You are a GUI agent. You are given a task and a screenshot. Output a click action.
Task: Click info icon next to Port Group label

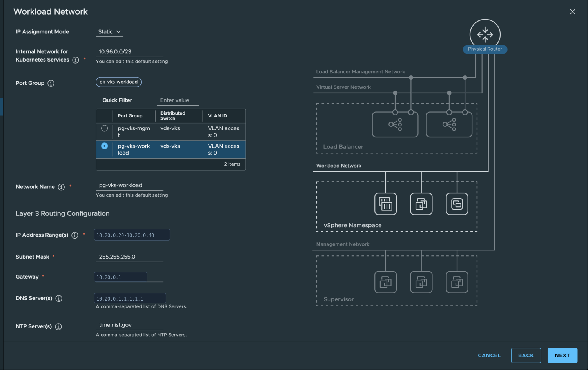coord(51,83)
